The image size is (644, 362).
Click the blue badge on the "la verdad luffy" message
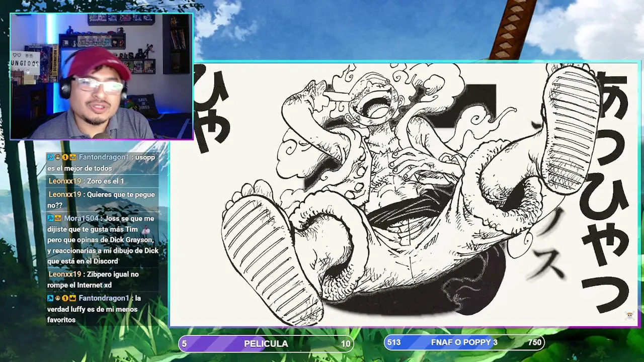click(50, 298)
